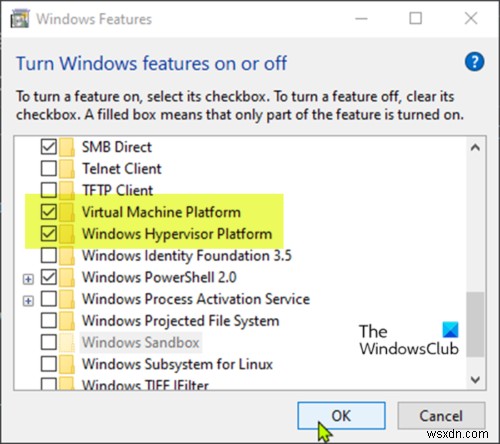The width and height of the screenshot is (500, 444).
Task: Select the Windows Identity Foundation 3.5 label
Action: pos(187,256)
